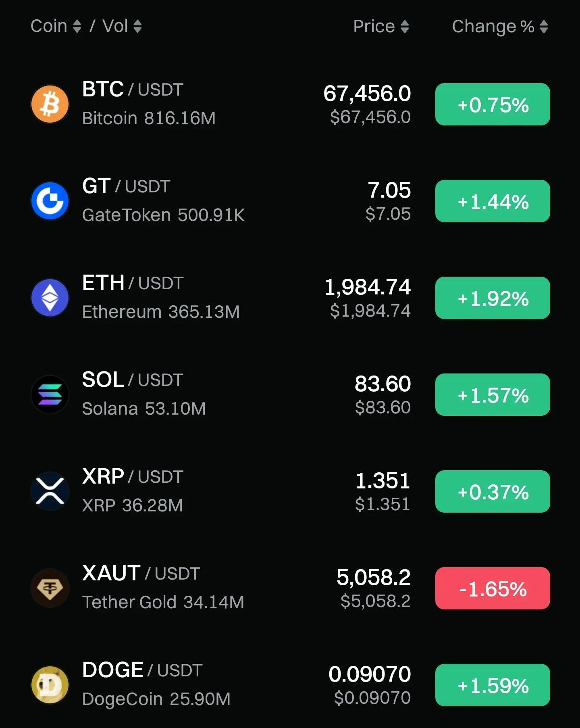Click the DogeCoin icon
580x728 pixels.
[50, 685]
